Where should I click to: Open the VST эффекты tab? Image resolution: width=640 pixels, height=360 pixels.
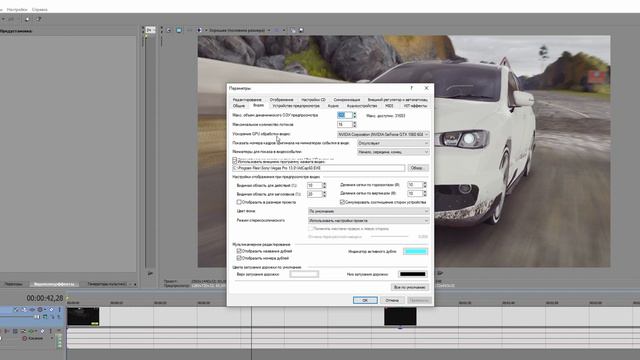[415, 106]
